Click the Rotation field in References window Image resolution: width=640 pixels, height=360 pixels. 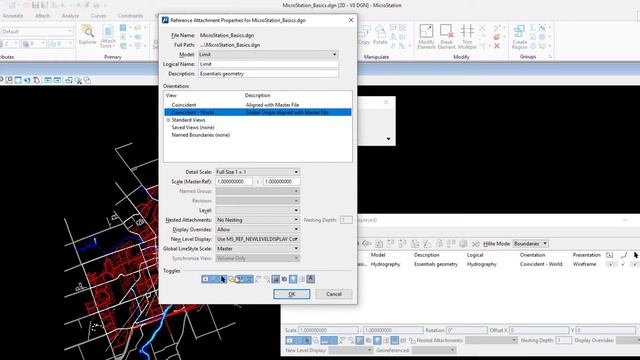tap(467, 330)
